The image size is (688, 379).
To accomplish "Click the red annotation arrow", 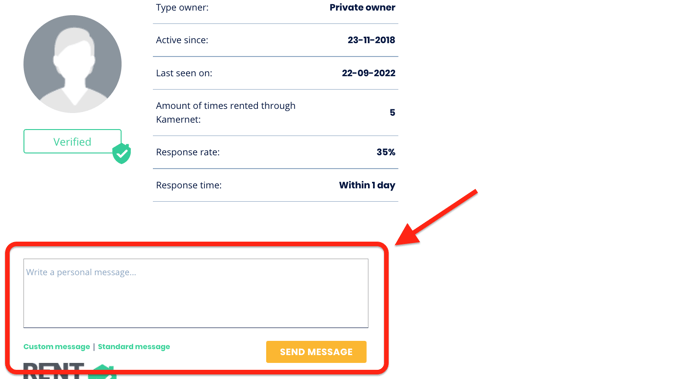I will tap(436, 217).
